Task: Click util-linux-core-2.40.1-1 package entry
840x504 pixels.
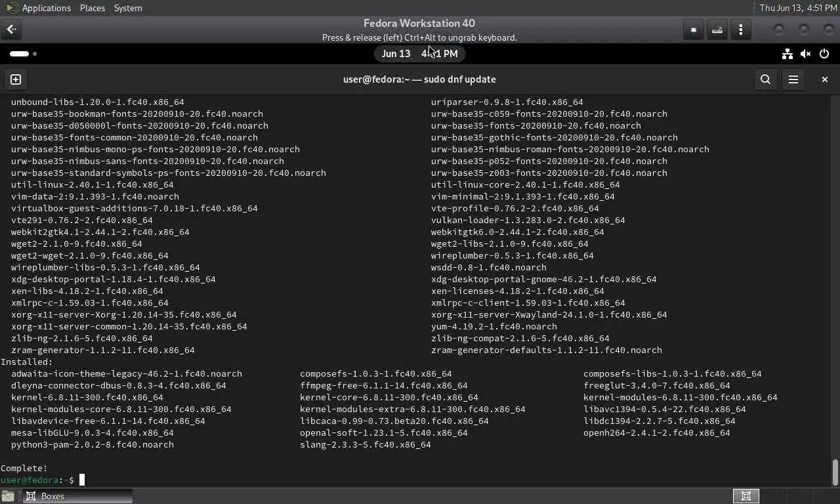Action: [526, 184]
